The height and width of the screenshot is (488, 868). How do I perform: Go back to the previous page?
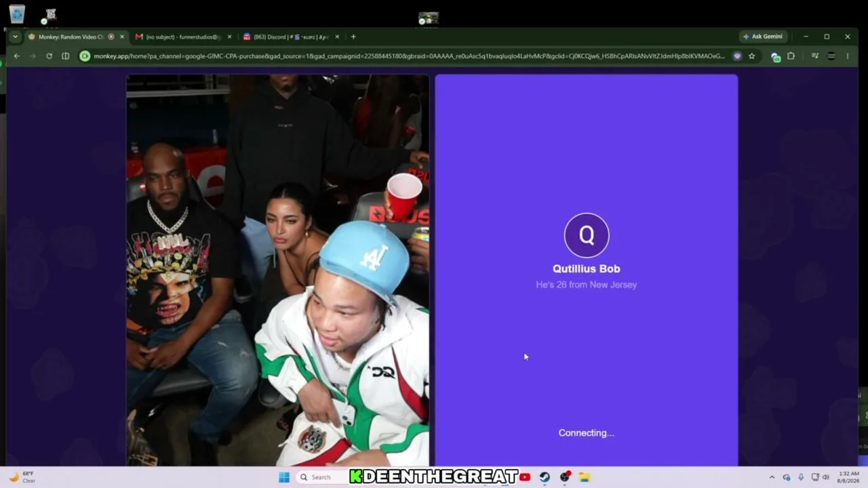point(16,56)
